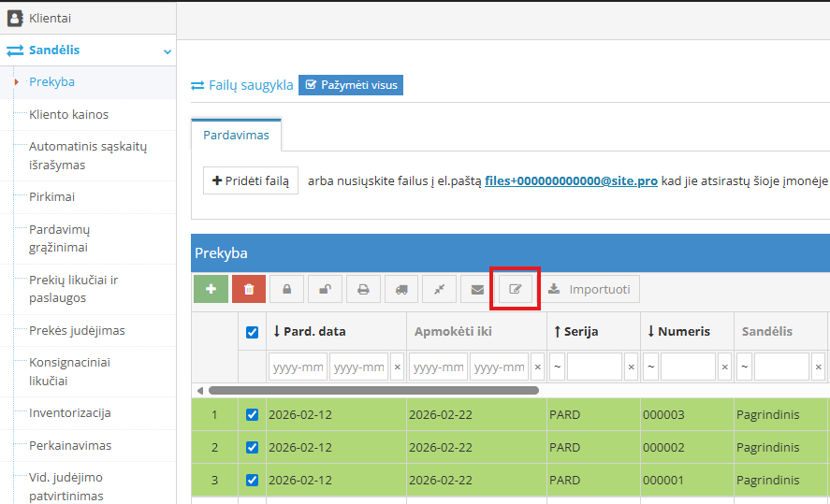Click the first Pard. data filter field
Viewport: 830px width, 504px height.
coord(298,367)
